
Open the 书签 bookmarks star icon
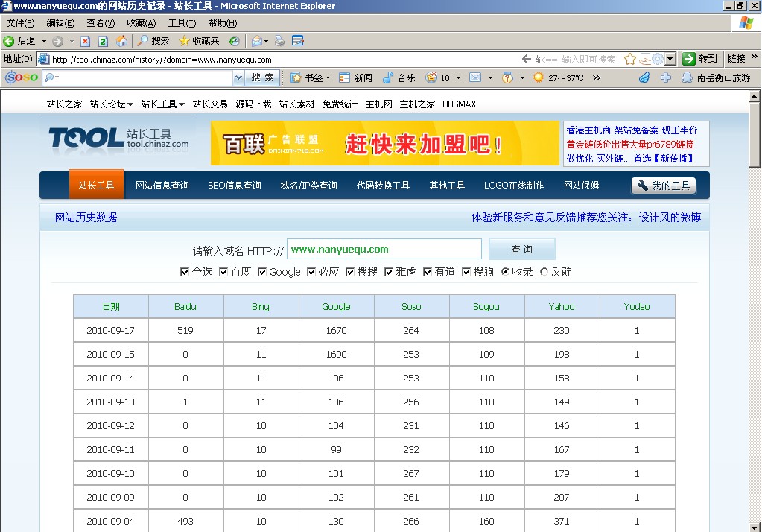(x=296, y=77)
